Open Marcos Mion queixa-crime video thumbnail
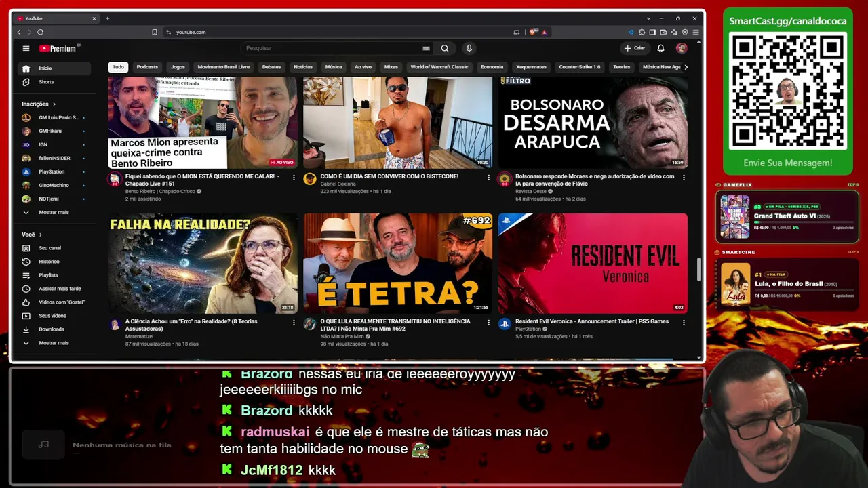The width and height of the screenshot is (868, 488). [x=203, y=122]
